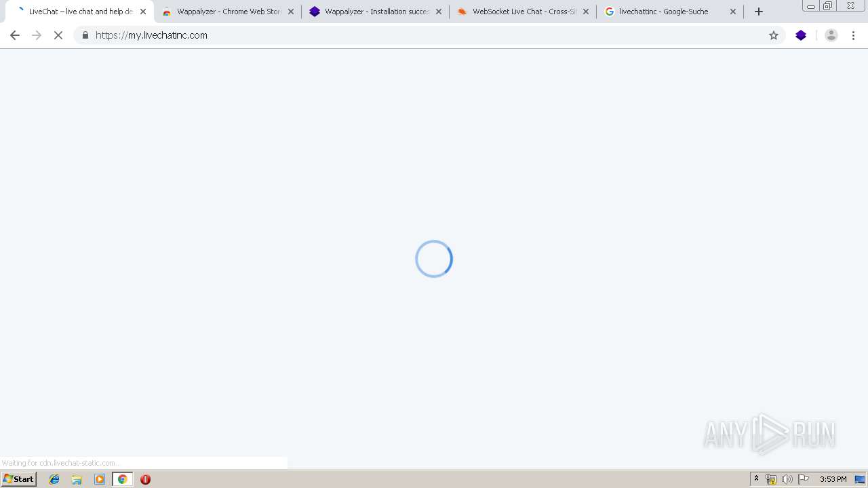Open a new browser tab

(x=759, y=12)
